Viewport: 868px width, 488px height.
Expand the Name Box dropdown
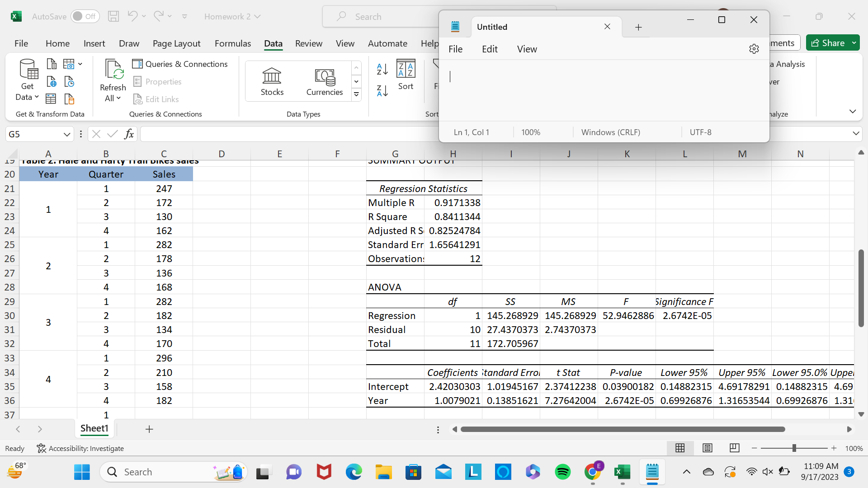66,134
